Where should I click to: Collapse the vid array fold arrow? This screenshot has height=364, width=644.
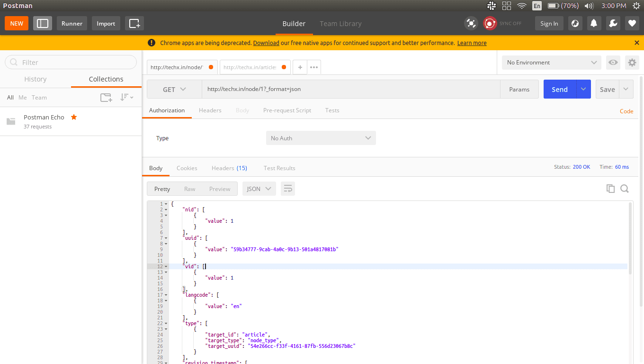pos(166,266)
